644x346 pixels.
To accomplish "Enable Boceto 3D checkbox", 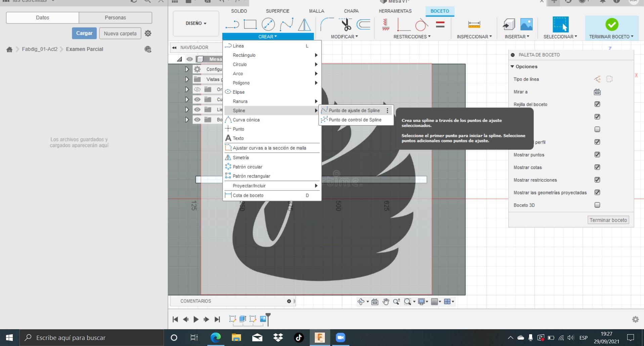I will (x=597, y=205).
